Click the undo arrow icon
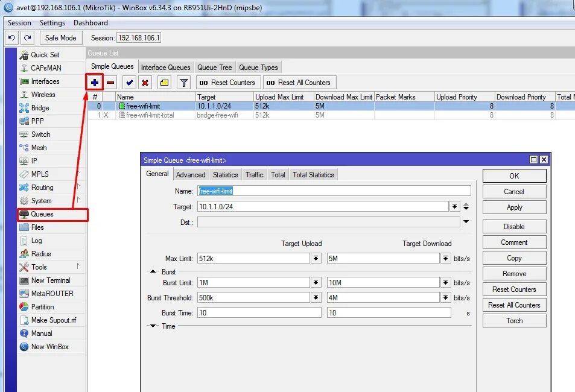Viewport: 575px width, 392px height. coord(11,37)
